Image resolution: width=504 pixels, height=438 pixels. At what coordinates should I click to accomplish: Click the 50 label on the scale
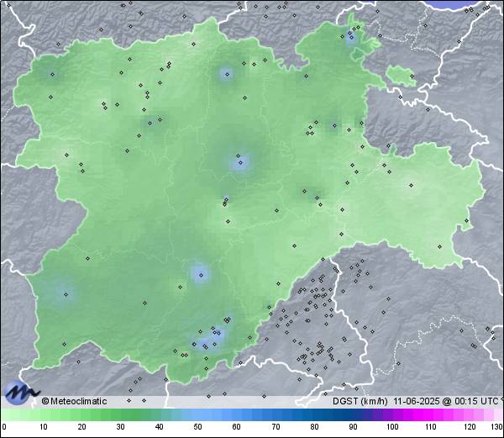(198, 427)
